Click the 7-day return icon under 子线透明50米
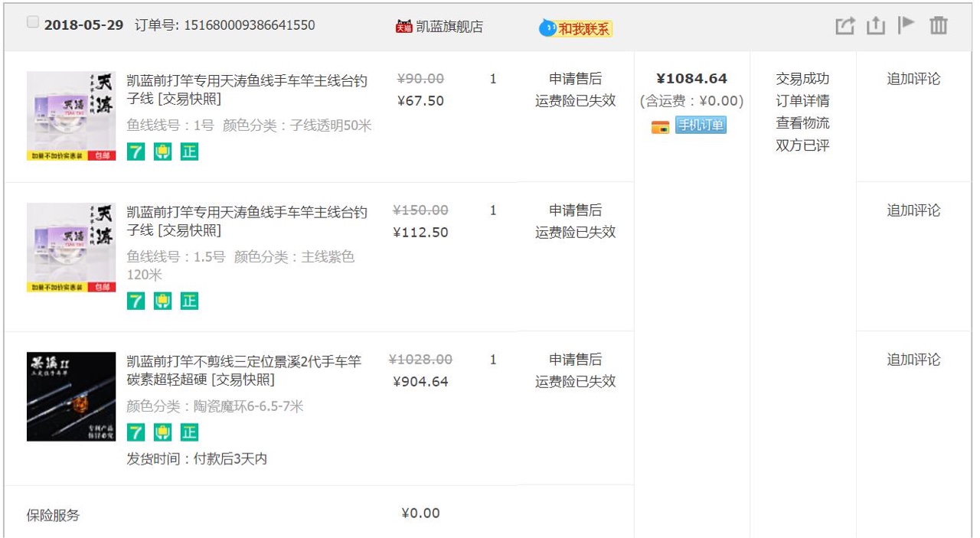Screen dimensions: 980x538 tap(136, 152)
